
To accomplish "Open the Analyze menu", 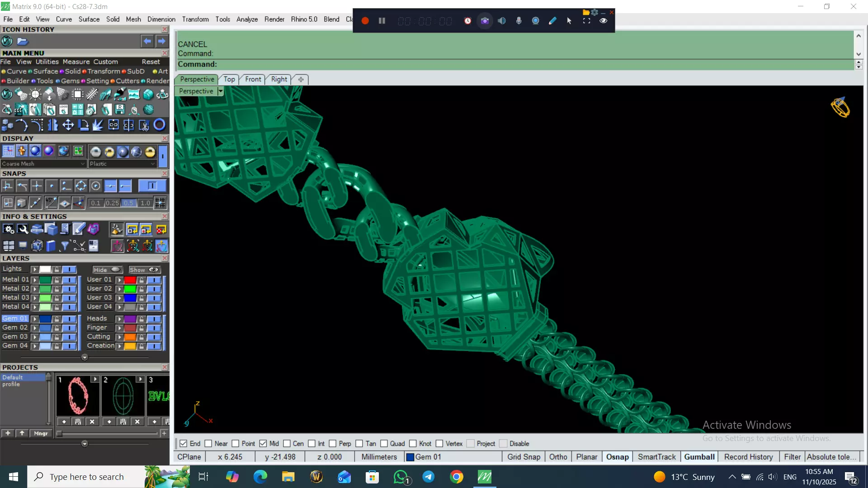I will click(x=247, y=19).
